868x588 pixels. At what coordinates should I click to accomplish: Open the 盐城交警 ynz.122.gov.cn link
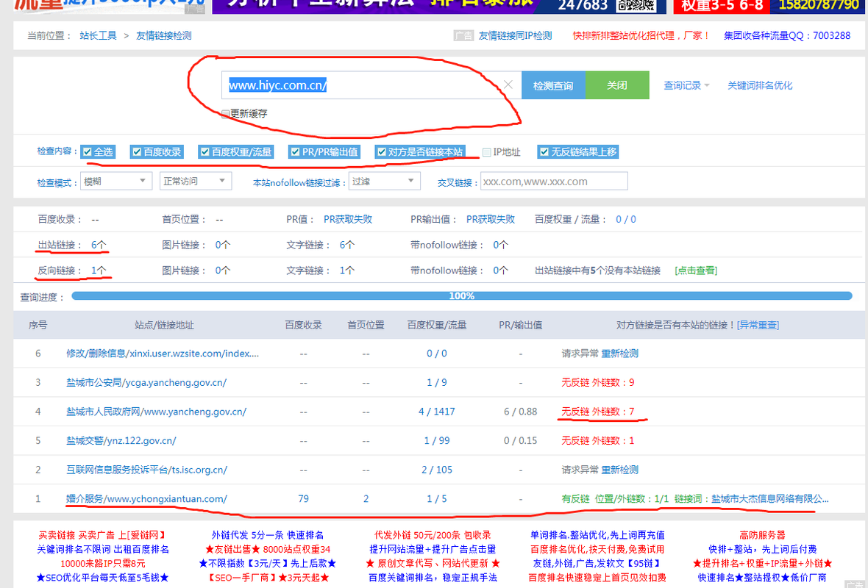pyautogui.click(x=121, y=441)
